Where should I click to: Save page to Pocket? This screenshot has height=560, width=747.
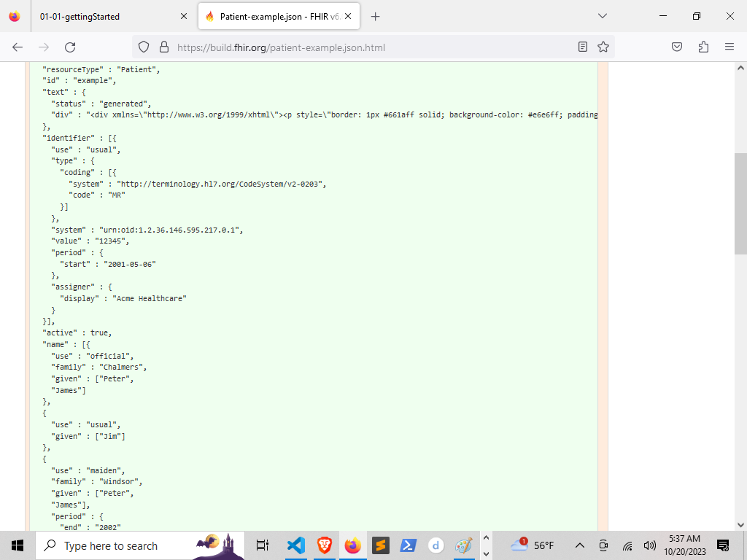pyautogui.click(x=677, y=47)
